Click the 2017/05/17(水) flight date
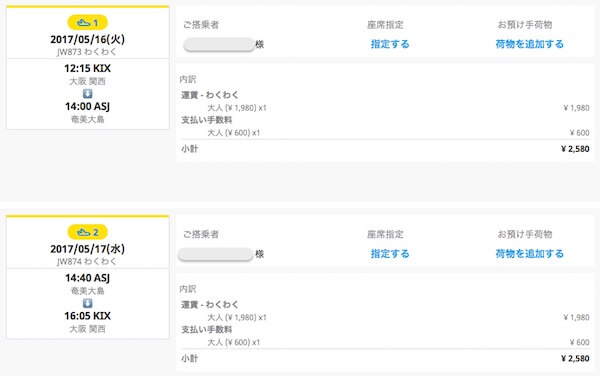The image size is (600, 376). pyautogui.click(x=88, y=249)
